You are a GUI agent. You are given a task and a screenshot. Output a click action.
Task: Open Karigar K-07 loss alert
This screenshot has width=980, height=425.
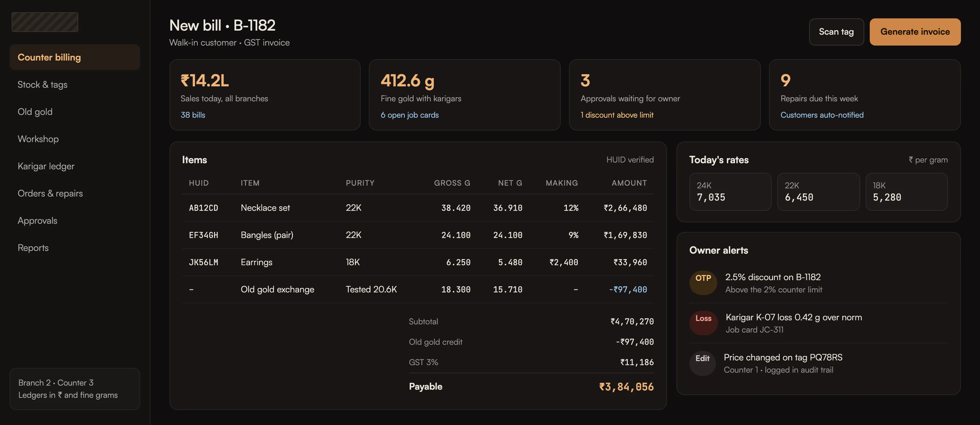coord(818,323)
